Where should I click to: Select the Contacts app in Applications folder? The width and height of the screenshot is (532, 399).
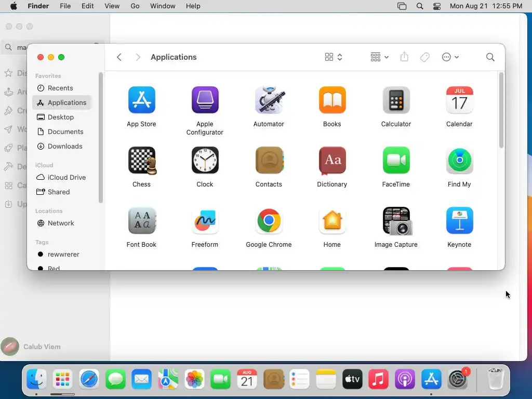coord(269,160)
